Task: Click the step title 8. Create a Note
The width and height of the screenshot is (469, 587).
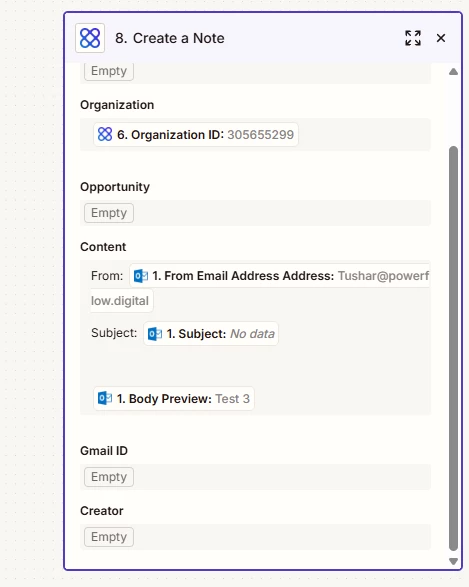Action: (x=170, y=38)
